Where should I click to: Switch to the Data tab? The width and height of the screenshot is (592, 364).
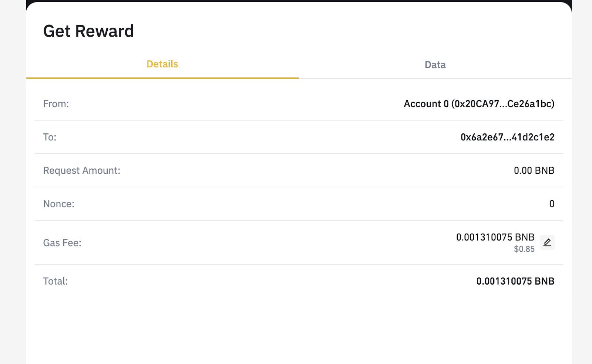(435, 65)
